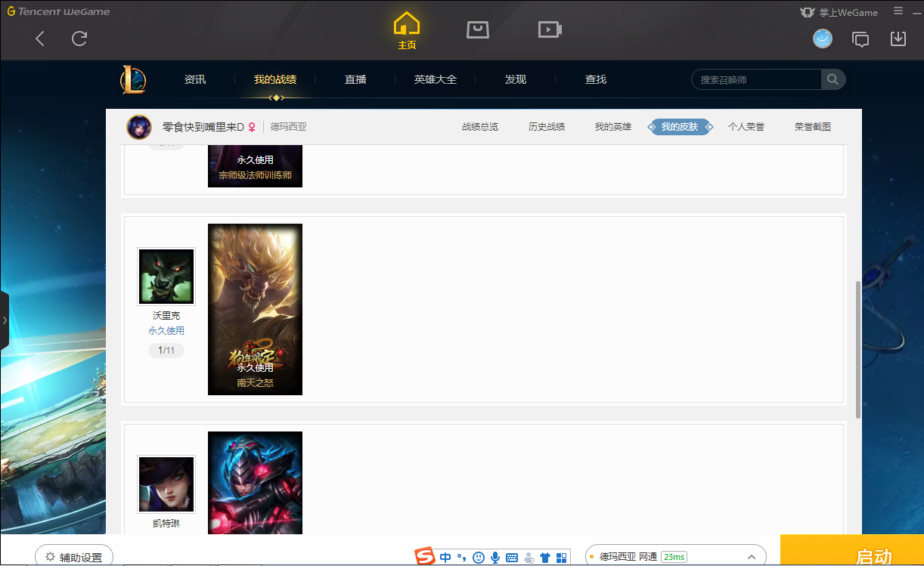Switch to the 我的战绩 tab
The width and height of the screenshot is (924, 566).
pyautogui.click(x=275, y=79)
